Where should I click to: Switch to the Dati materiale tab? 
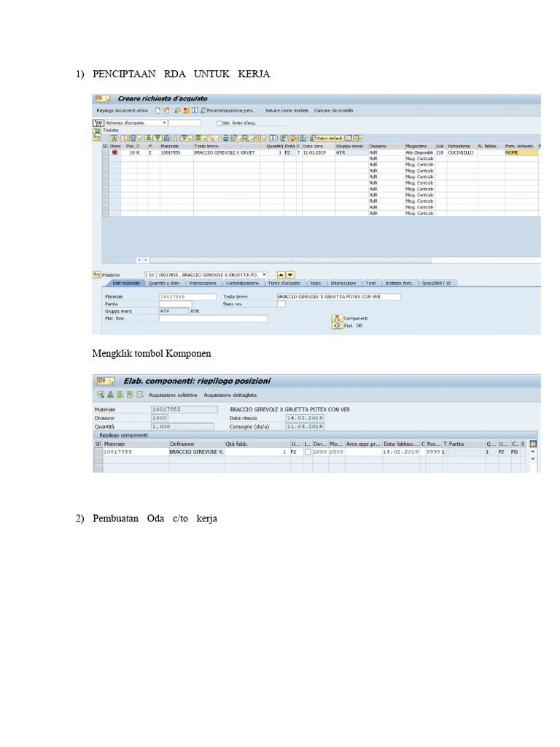point(126,283)
